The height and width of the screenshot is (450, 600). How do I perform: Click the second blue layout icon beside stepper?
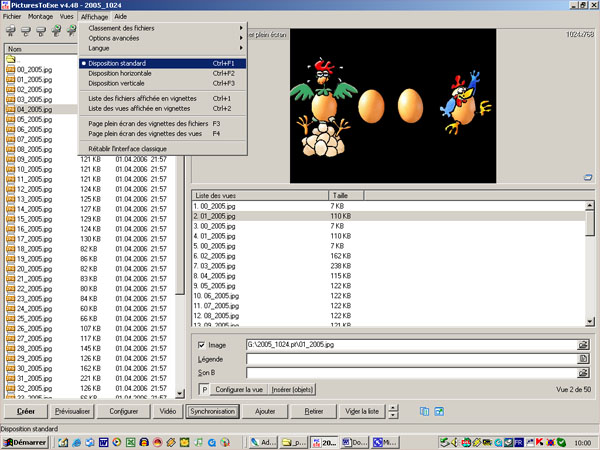439,411
